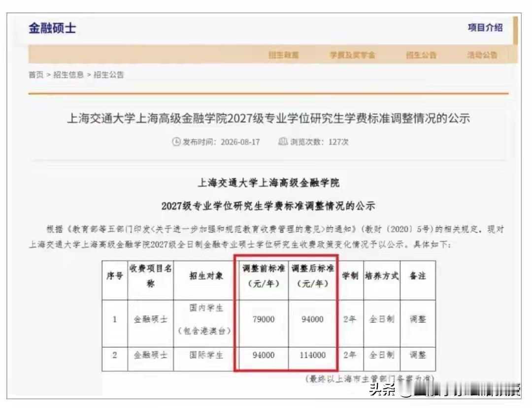Click the vertical scrollbar at the page's right edge

(x=516, y=31)
